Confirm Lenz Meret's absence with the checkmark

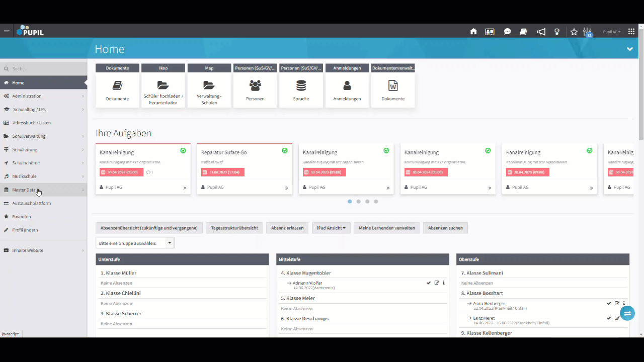click(x=609, y=318)
